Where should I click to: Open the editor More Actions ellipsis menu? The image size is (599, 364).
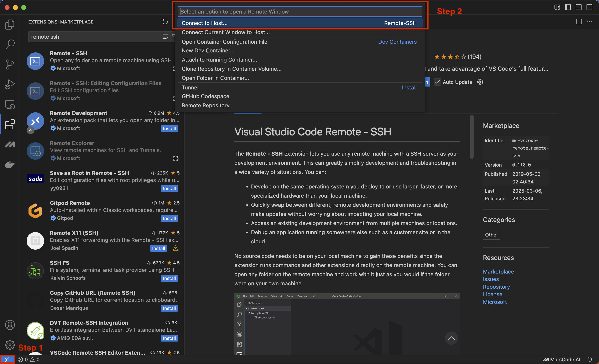tap(589, 22)
